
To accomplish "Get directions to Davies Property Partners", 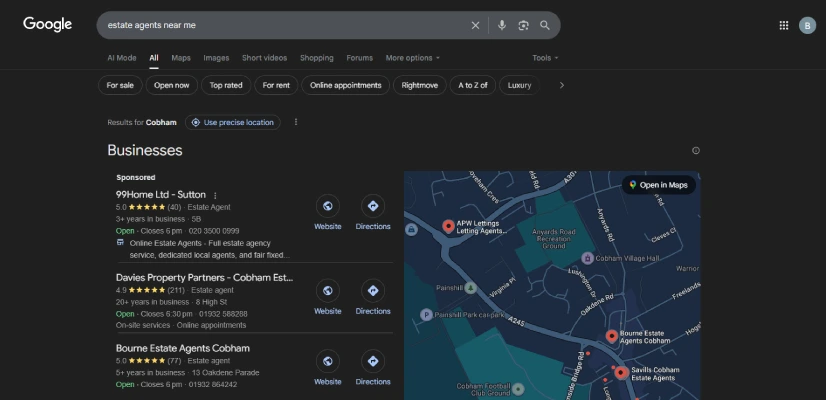I will pos(373,290).
